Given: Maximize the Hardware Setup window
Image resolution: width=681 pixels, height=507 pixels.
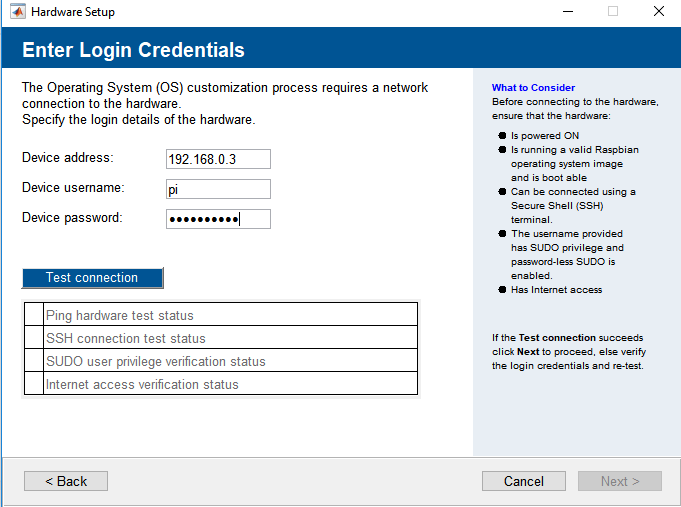Looking at the screenshot, I should (613, 12).
